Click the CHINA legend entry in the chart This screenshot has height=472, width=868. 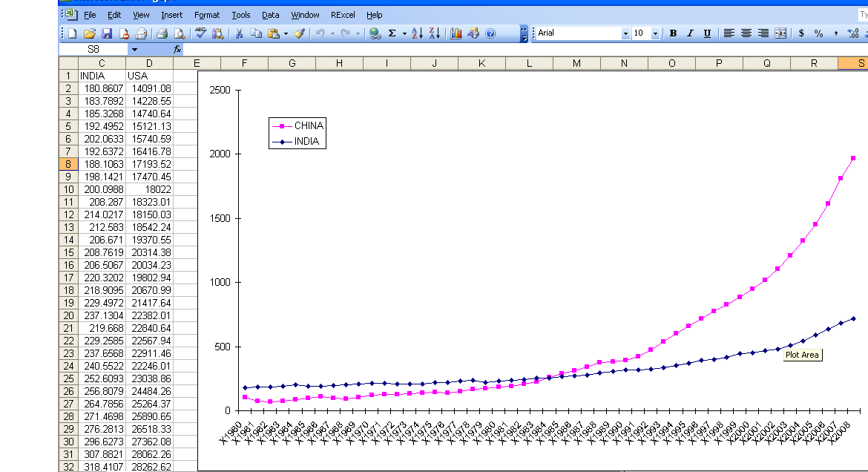pos(308,125)
